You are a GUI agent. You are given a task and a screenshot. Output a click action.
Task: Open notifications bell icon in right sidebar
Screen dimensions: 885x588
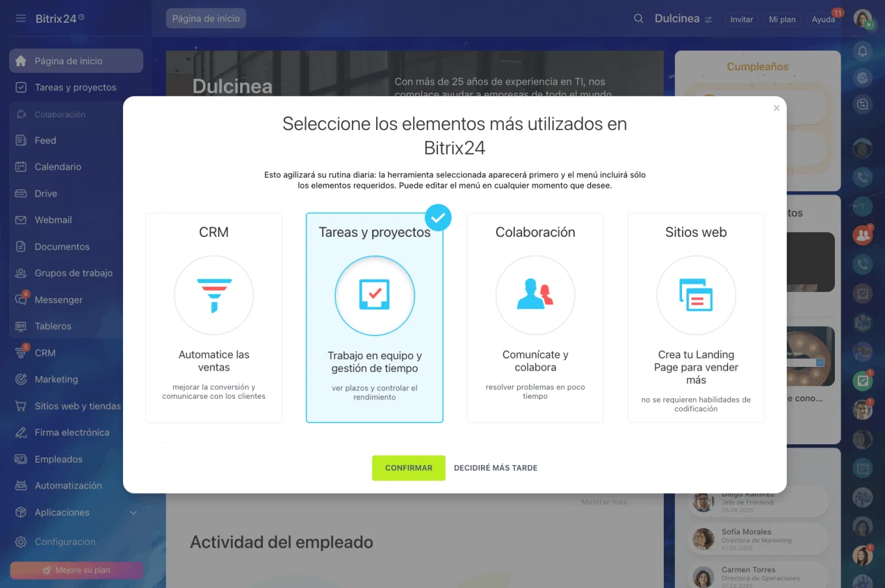(862, 51)
